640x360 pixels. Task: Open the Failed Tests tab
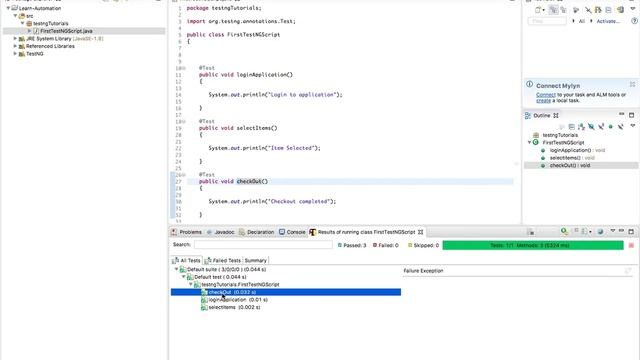(223, 260)
